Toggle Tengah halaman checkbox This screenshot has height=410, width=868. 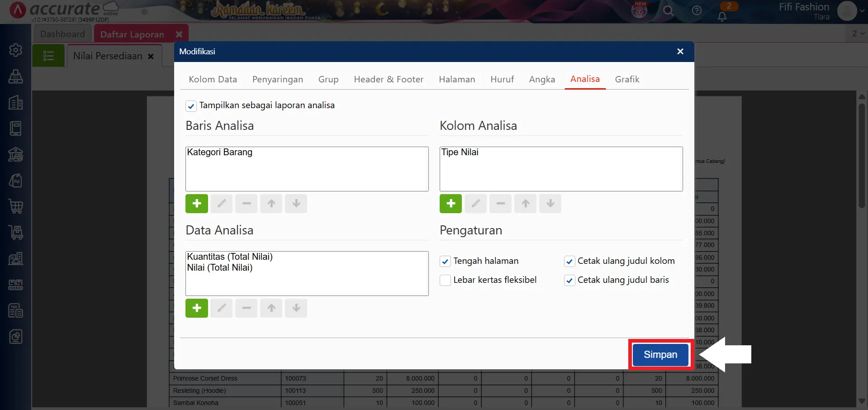point(446,261)
